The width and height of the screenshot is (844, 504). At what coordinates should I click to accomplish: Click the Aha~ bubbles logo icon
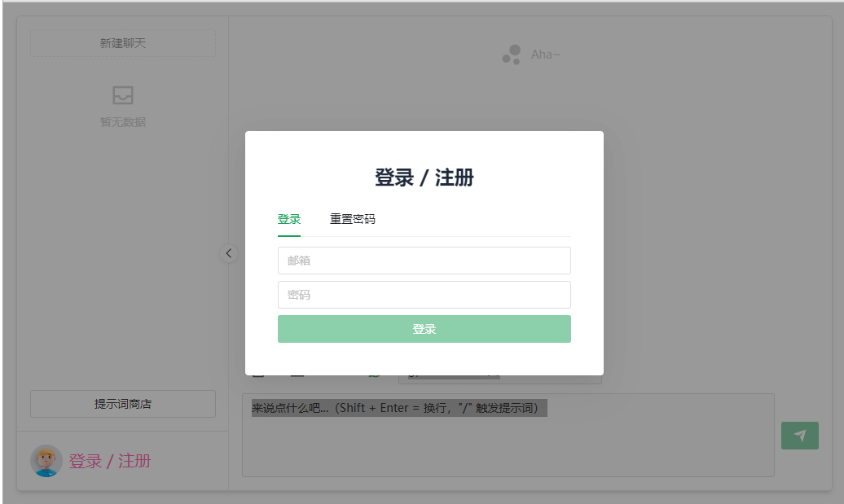click(x=512, y=55)
